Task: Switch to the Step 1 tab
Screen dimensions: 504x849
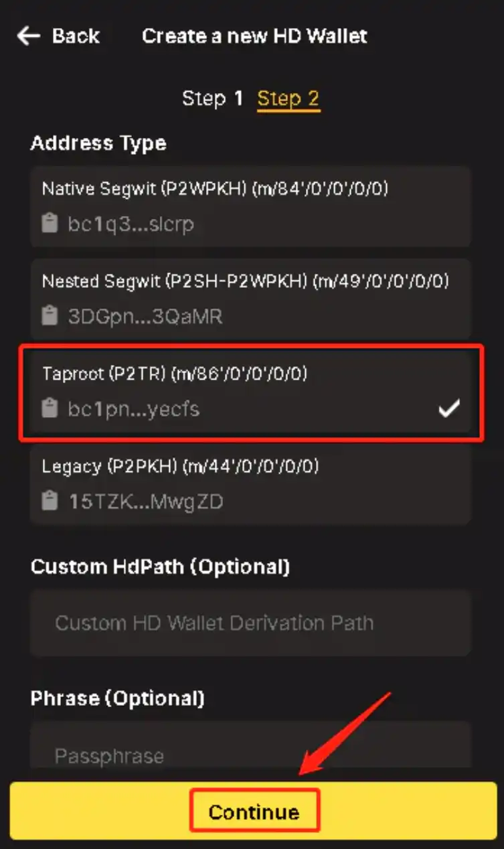Action: (x=212, y=99)
